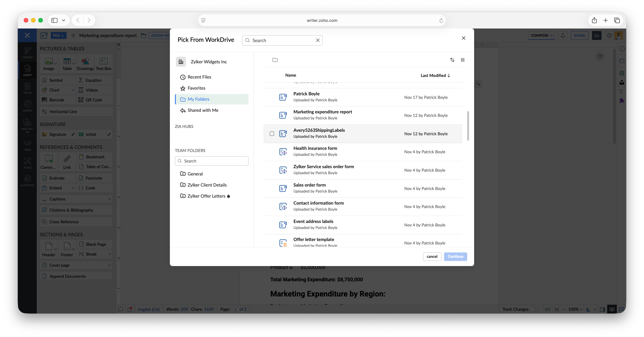Select Contact information form file
This screenshot has height=337, width=644.
point(363,207)
